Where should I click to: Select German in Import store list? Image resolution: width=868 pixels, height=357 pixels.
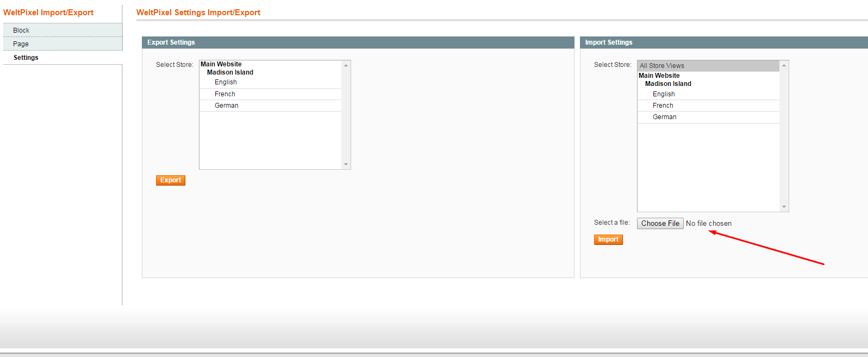coord(664,117)
